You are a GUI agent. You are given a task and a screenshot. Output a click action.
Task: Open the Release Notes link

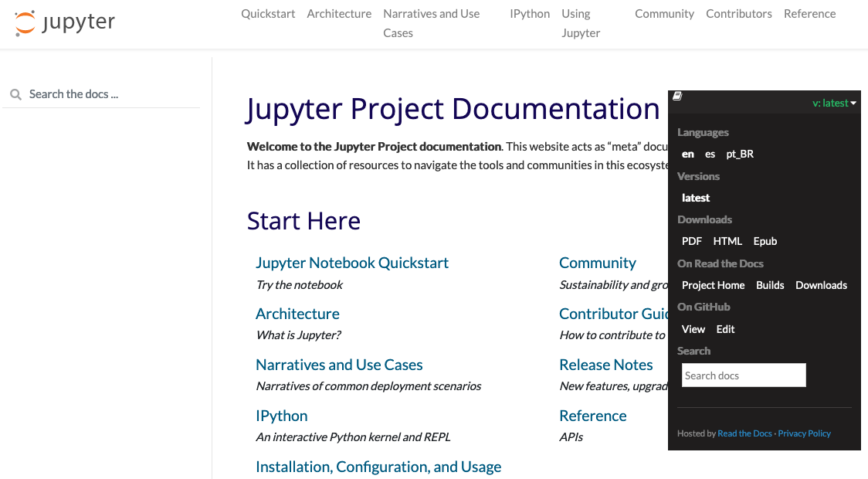tap(606, 365)
